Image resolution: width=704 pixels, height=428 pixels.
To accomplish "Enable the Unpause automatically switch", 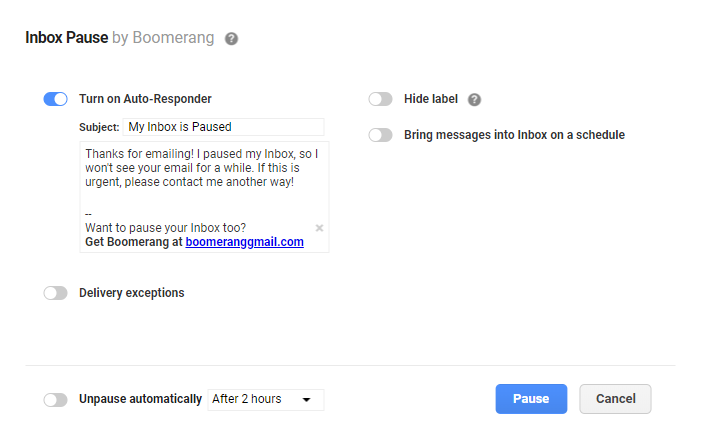I will click(x=55, y=399).
